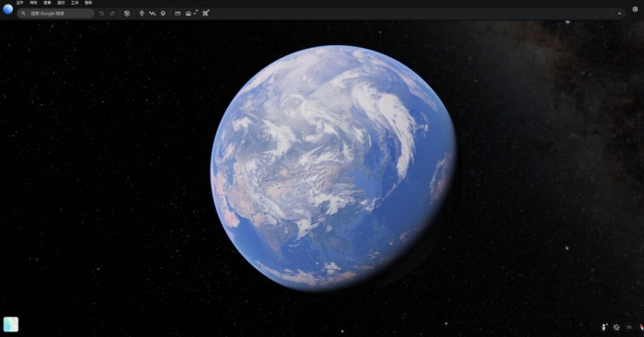Open the building design tool icon
Screen dimensions: 644x337
(188, 13)
